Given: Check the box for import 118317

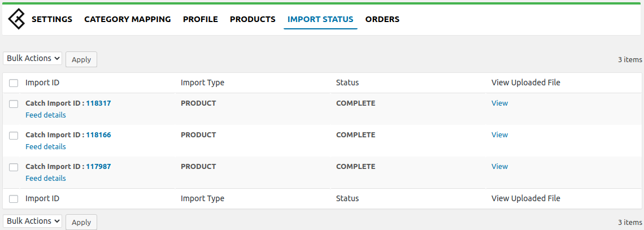Looking at the screenshot, I should click(x=14, y=104).
